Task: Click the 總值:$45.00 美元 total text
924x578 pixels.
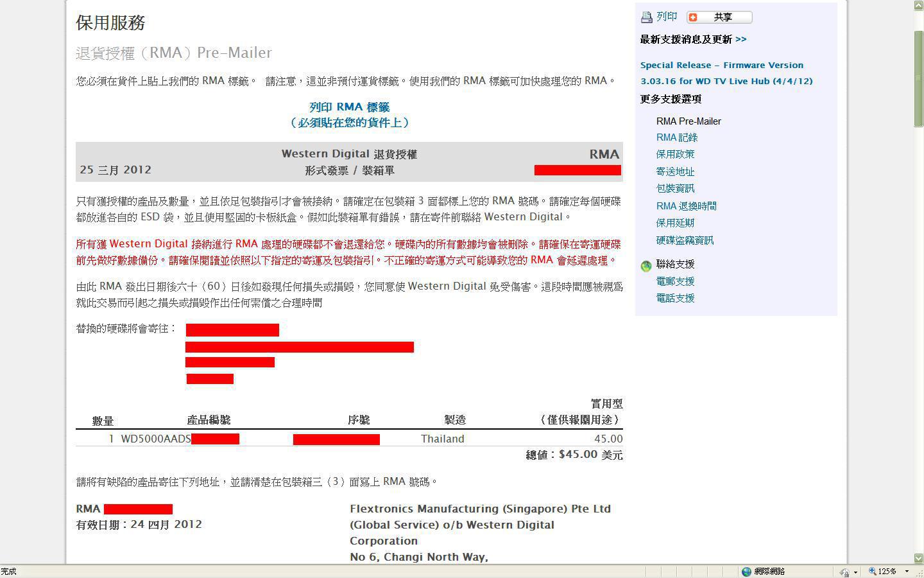Action: [x=574, y=455]
